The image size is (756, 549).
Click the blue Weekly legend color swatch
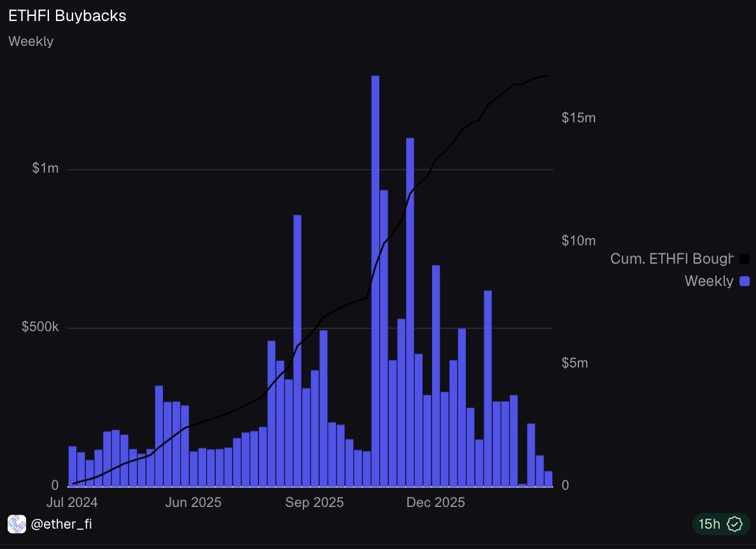click(x=745, y=281)
